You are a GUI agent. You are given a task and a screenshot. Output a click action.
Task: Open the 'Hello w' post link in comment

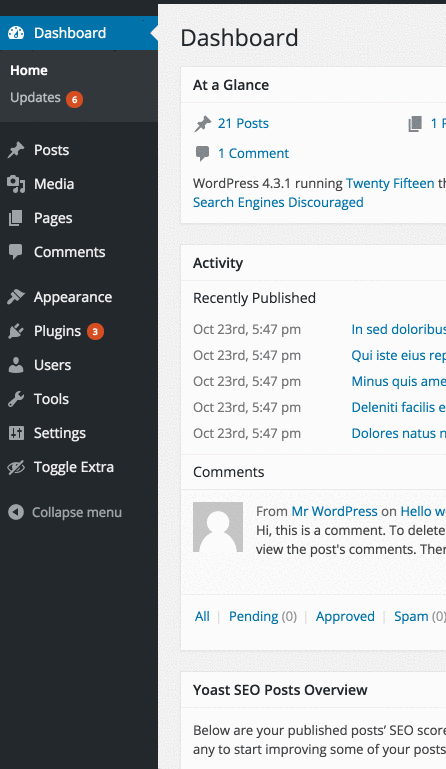click(x=423, y=512)
